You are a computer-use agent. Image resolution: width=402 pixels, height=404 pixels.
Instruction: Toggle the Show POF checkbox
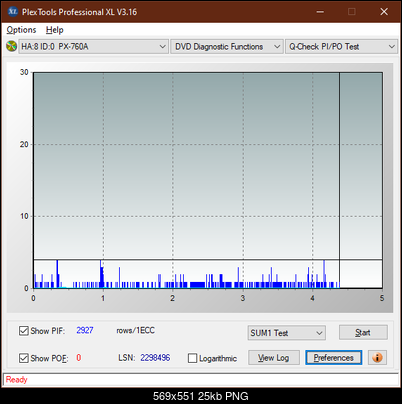(x=24, y=358)
